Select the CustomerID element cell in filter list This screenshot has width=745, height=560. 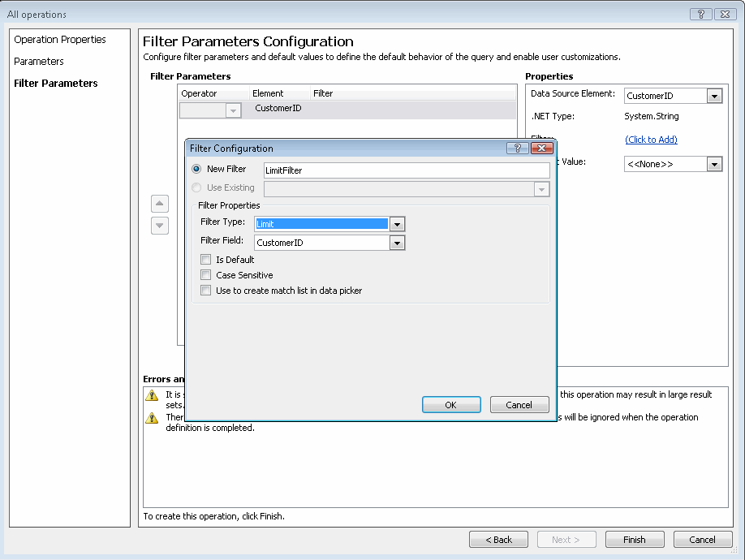pos(278,108)
